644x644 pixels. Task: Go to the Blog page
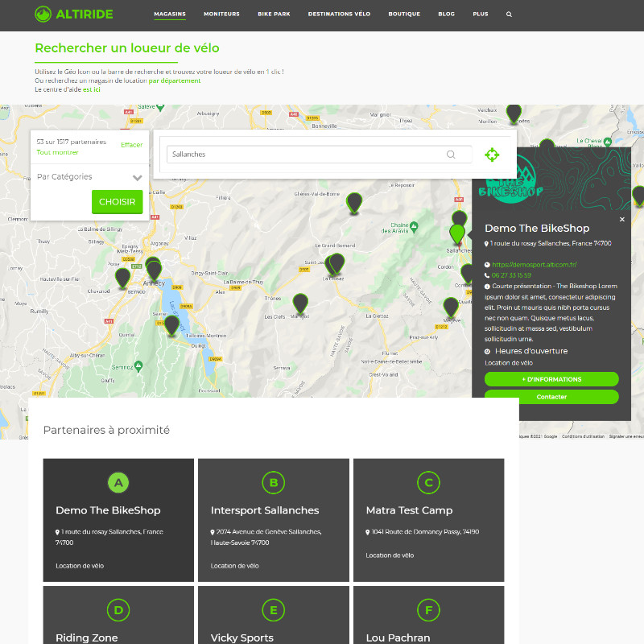click(x=447, y=14)
